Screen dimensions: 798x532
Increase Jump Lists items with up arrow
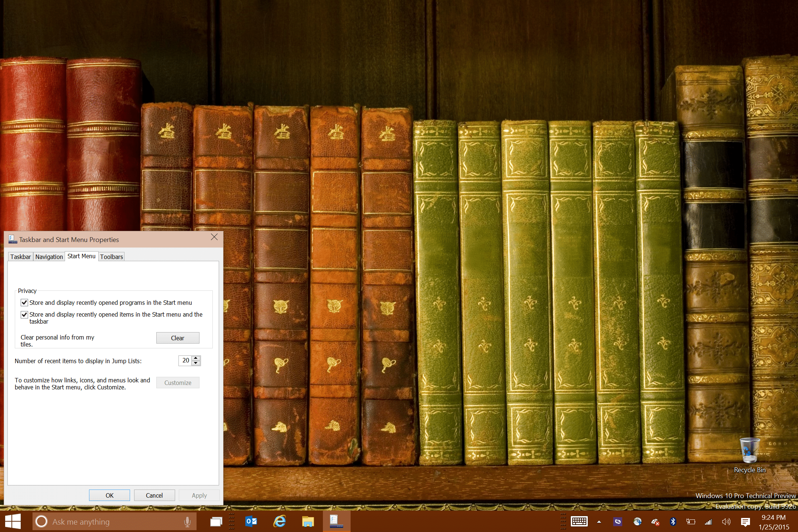click(x=196, y=358)
